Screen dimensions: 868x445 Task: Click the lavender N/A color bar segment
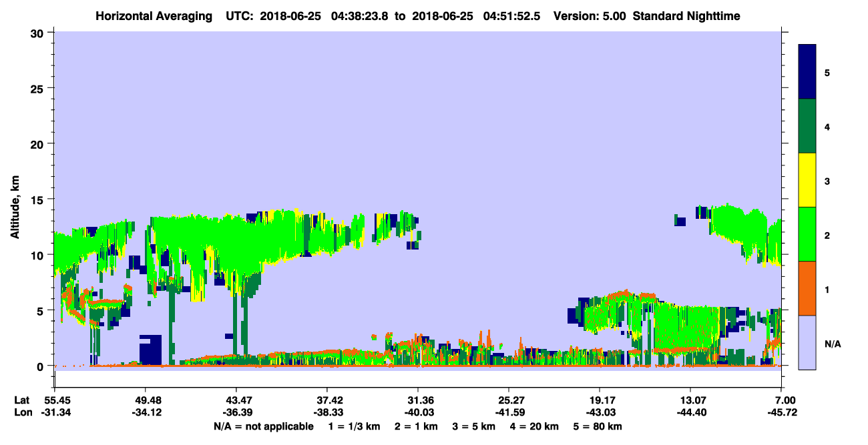click(807, 342)
